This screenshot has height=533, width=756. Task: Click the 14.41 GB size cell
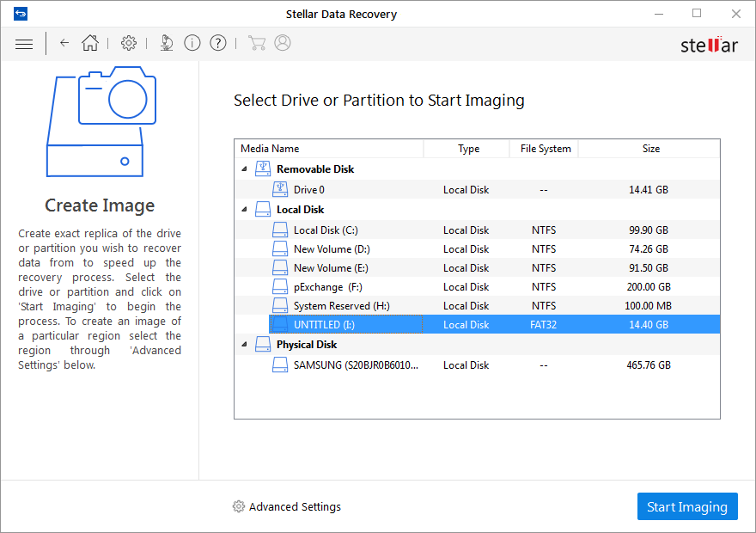649,190
